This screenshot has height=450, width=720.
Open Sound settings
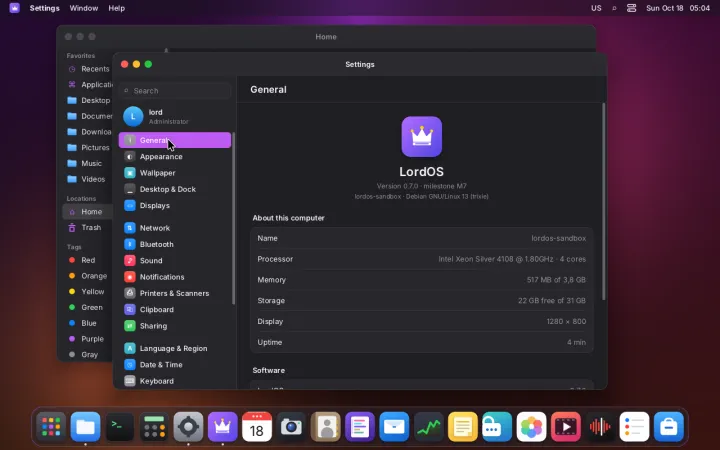point(174,260)
